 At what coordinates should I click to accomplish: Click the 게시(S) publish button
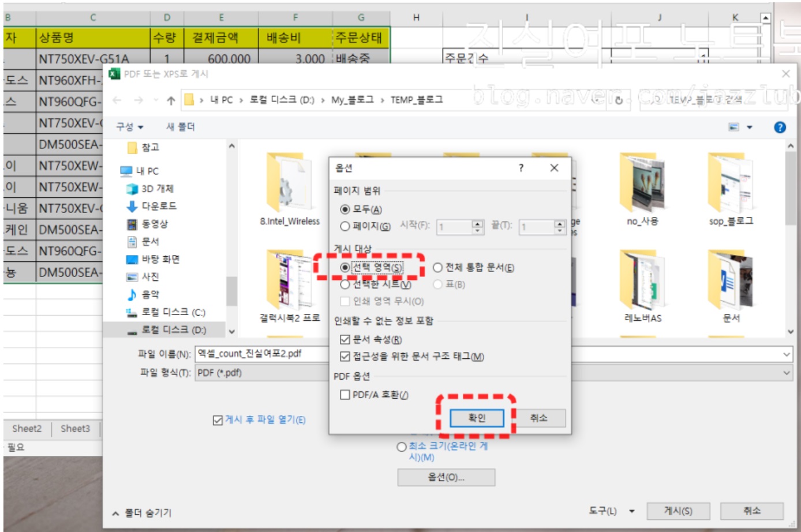tap(678, 511)
